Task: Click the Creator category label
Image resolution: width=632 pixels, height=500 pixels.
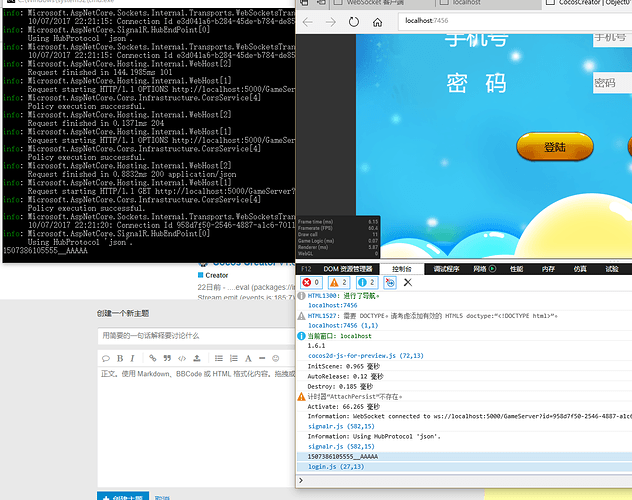Action: tap(216, 276)
